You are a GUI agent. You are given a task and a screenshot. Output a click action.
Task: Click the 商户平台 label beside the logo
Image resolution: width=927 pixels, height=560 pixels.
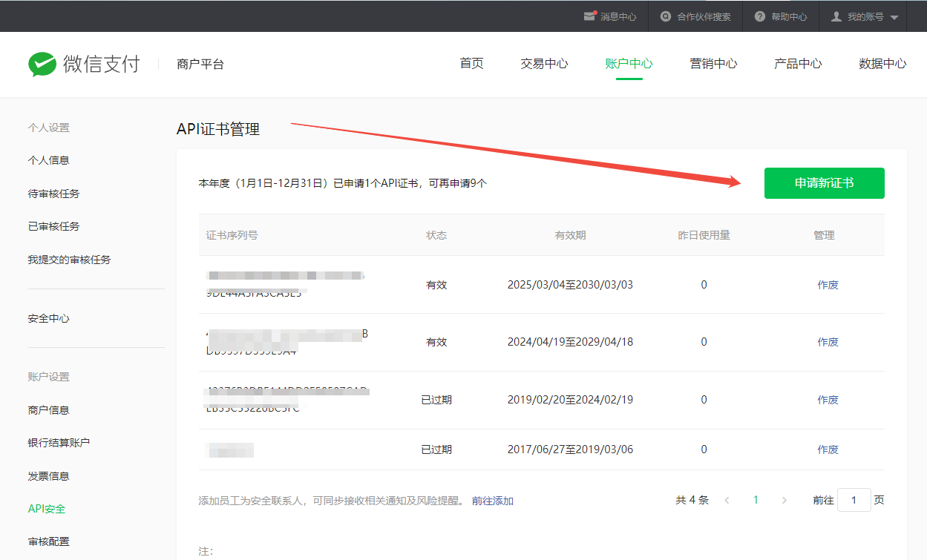(200, 65)
